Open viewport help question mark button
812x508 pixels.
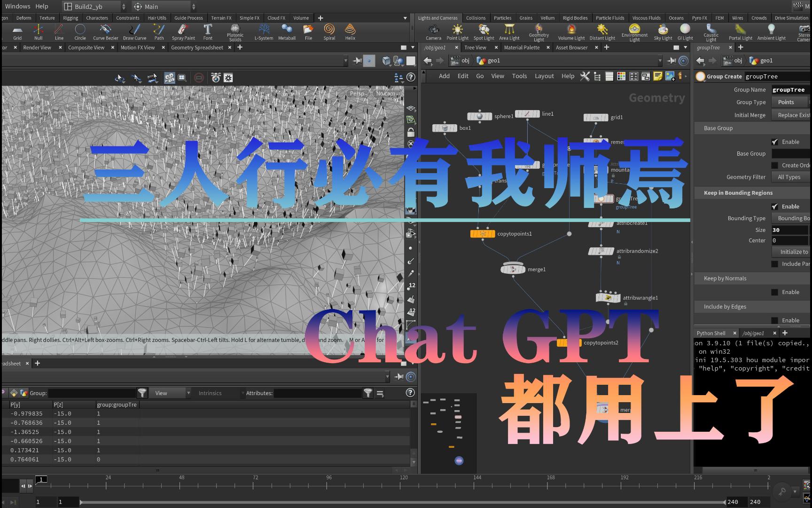click(411, 77)
